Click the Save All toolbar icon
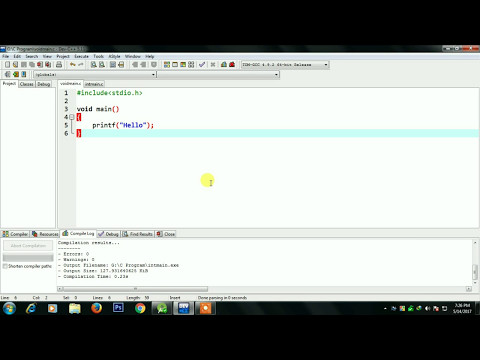 32,65
